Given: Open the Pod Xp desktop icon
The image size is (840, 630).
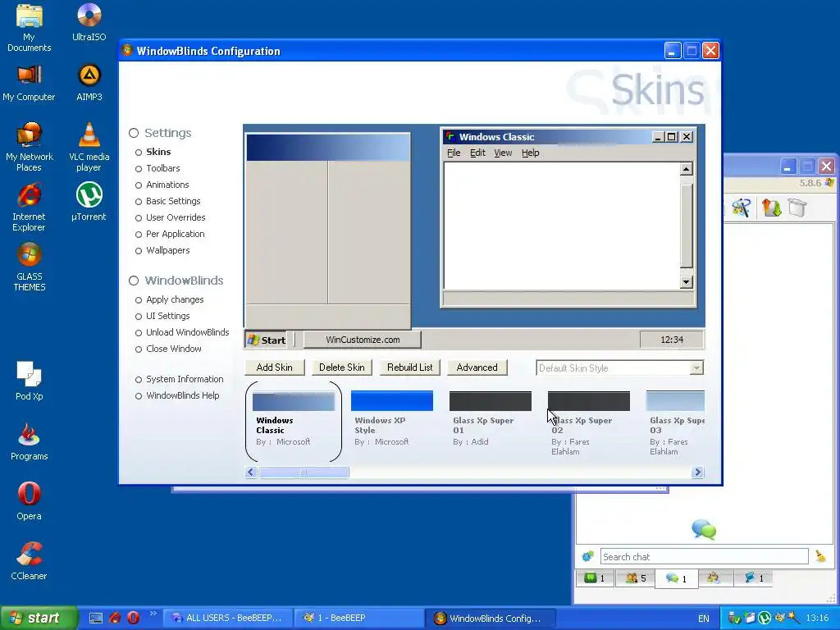Looking at the screenshot, I should click(29, 381).
